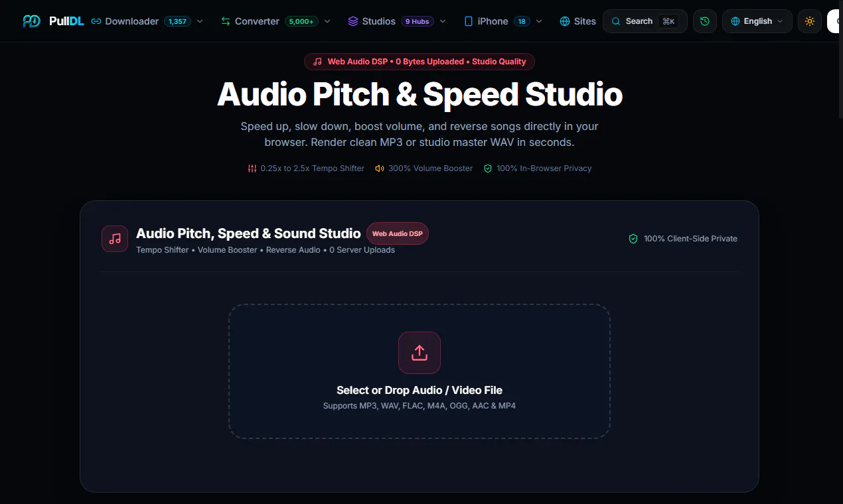
Task: Click the Supports MP3, WAV, FLAC formats text
Action: 420,405
